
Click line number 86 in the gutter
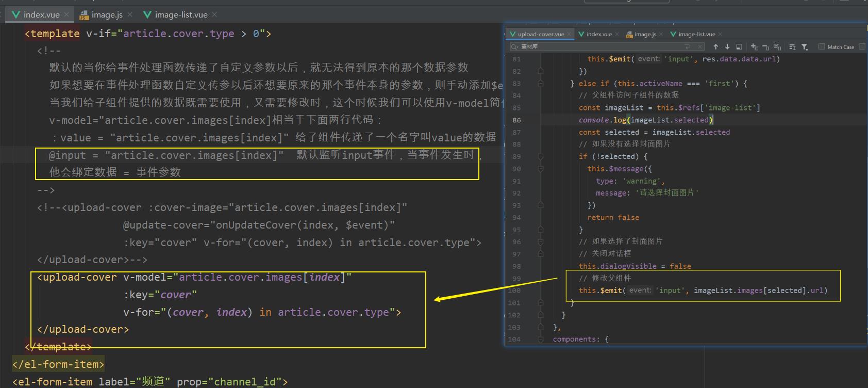tap(516, 120)
